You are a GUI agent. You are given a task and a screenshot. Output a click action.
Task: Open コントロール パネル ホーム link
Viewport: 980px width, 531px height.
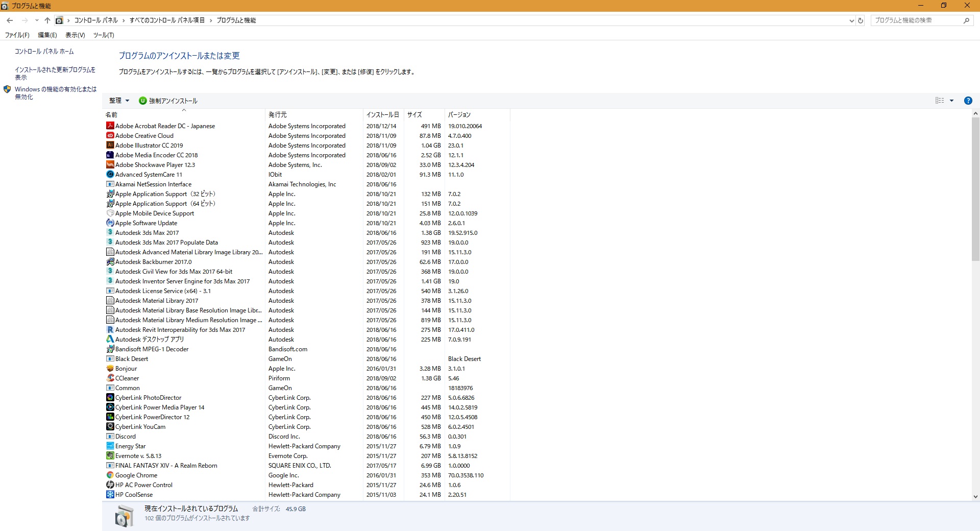[44, 52]
